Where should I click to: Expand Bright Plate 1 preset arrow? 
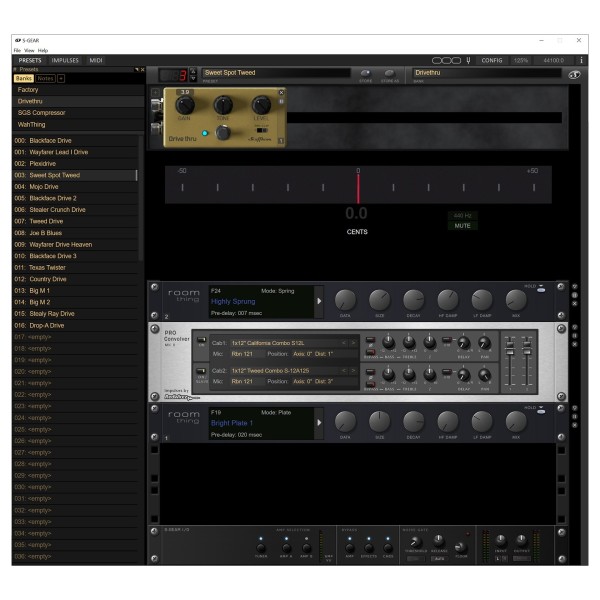319,423
